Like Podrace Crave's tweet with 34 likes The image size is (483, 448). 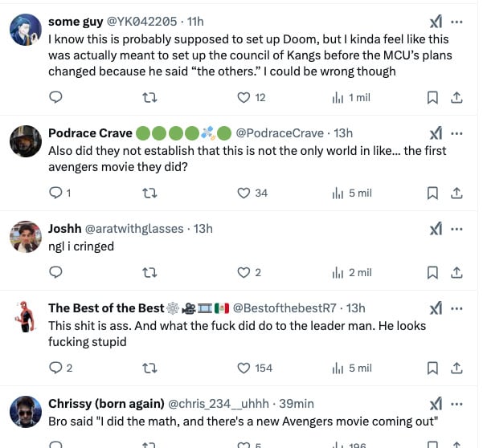pyautogui.click(x=244, y=193)
